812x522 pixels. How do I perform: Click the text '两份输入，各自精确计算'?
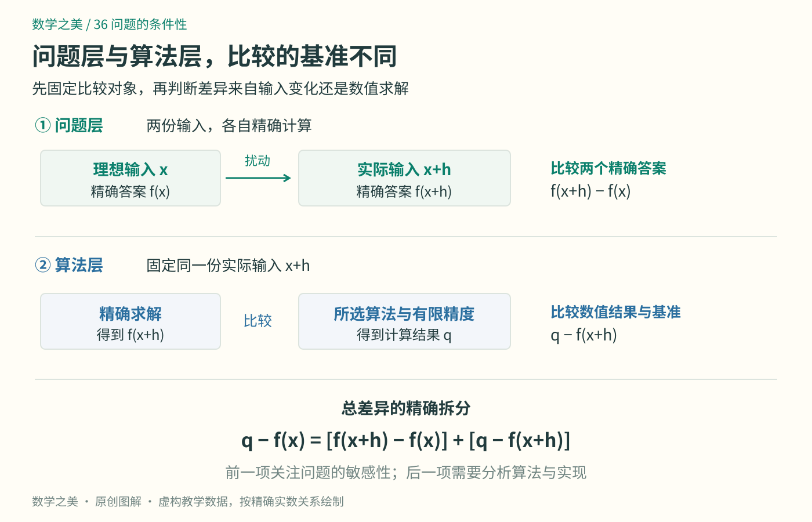(x=229, y=126)
